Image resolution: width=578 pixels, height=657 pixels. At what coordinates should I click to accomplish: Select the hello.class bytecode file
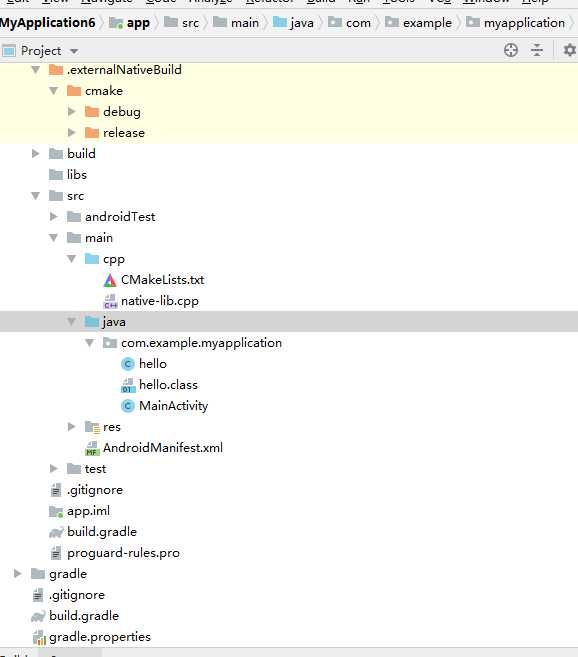pos(159,385)
